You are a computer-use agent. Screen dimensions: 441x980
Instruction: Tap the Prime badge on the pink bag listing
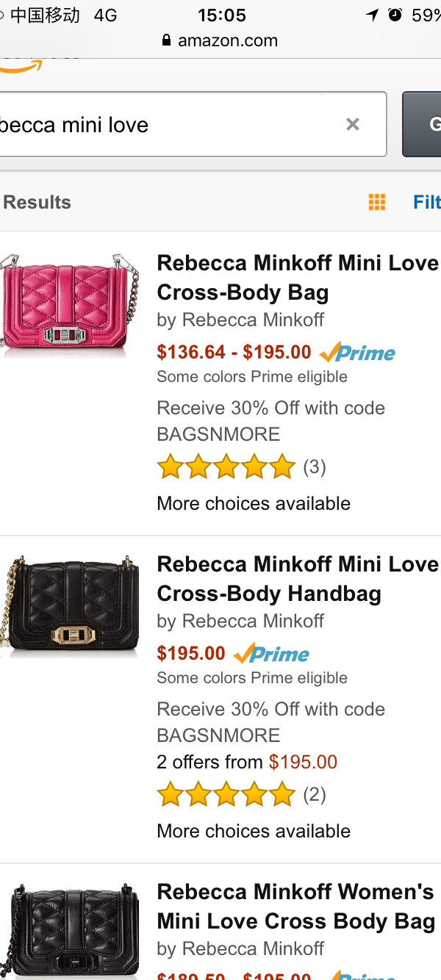click(x=358, y=353)
